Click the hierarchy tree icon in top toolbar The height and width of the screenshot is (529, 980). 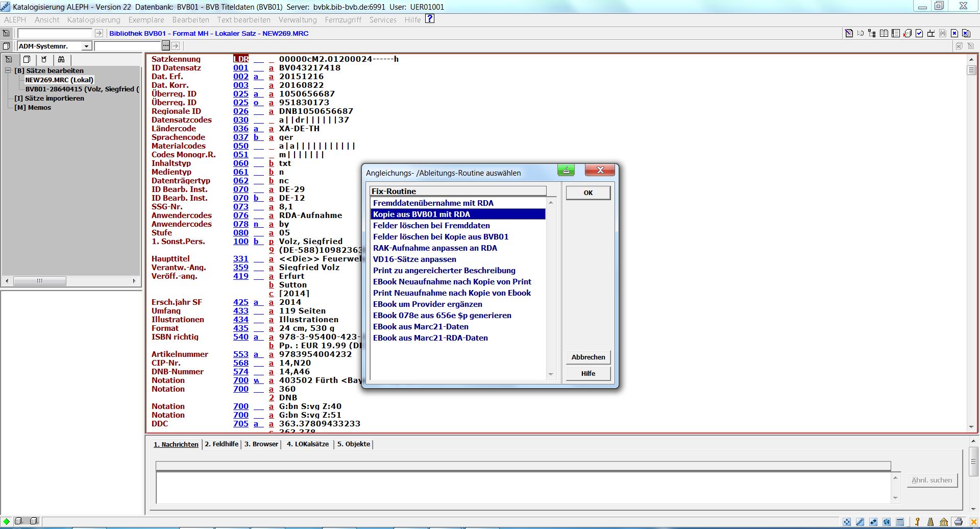pyautogui.click(x=872, y=33)
